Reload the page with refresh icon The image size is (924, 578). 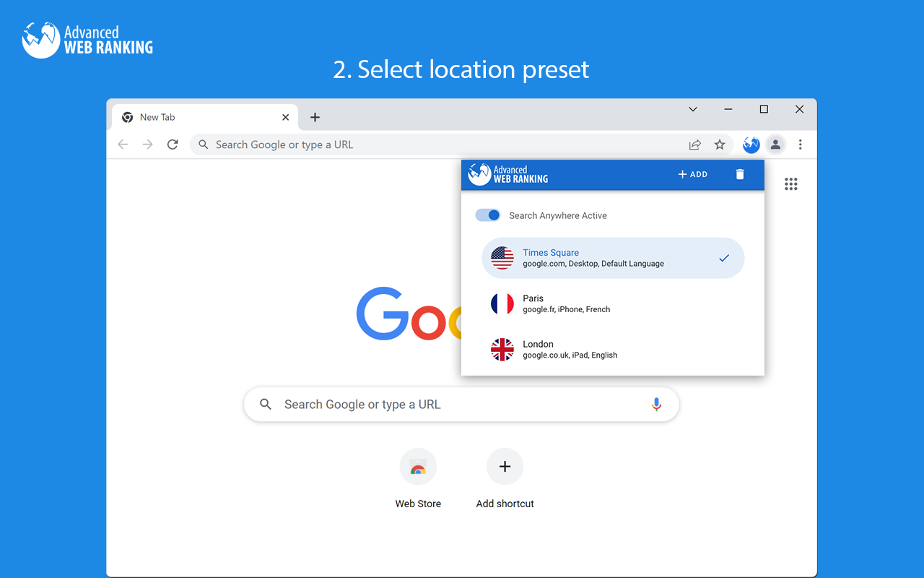pyautogui.click(x=173, y=144)
